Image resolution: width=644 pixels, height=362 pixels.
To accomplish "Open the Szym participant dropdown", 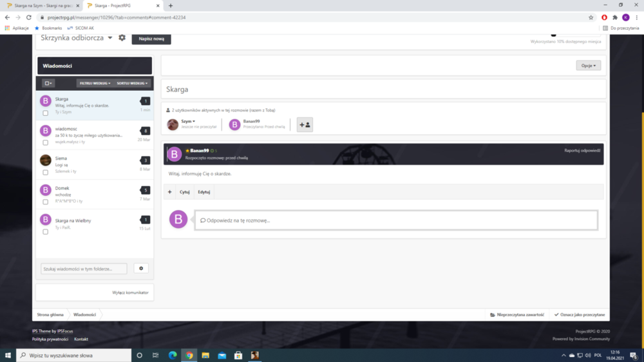I will (x=188, y=121).
